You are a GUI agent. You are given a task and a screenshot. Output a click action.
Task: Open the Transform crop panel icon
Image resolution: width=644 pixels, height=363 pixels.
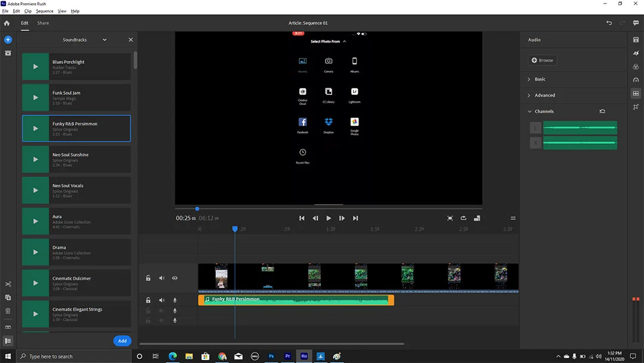636,107
